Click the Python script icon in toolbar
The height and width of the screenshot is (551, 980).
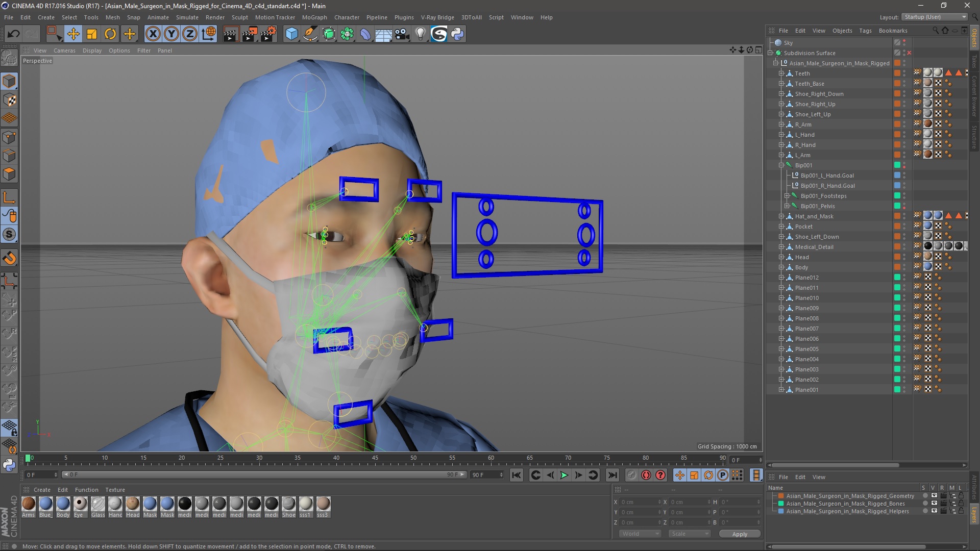click(457, 34)
